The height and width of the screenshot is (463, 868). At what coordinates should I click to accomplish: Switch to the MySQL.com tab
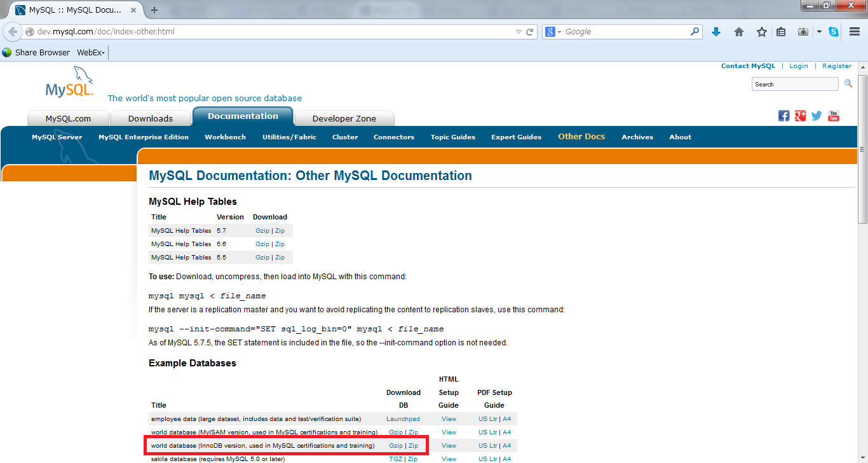[68, 118]
